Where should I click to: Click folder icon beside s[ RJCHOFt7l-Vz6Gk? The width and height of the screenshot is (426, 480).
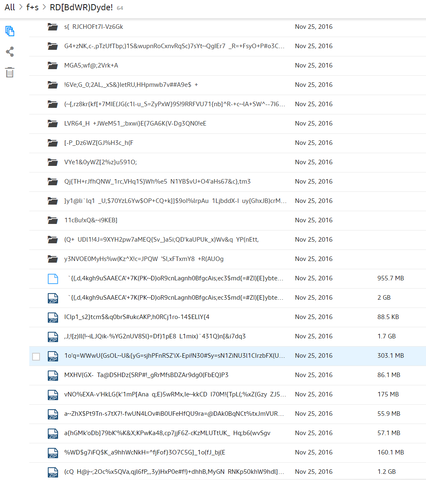[x=53, y=27]
